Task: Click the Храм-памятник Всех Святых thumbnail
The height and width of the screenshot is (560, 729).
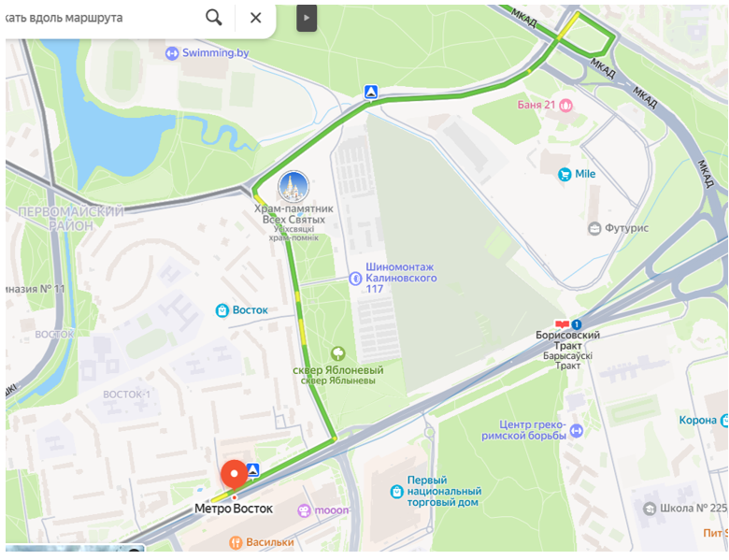Action: click(293, 187)
